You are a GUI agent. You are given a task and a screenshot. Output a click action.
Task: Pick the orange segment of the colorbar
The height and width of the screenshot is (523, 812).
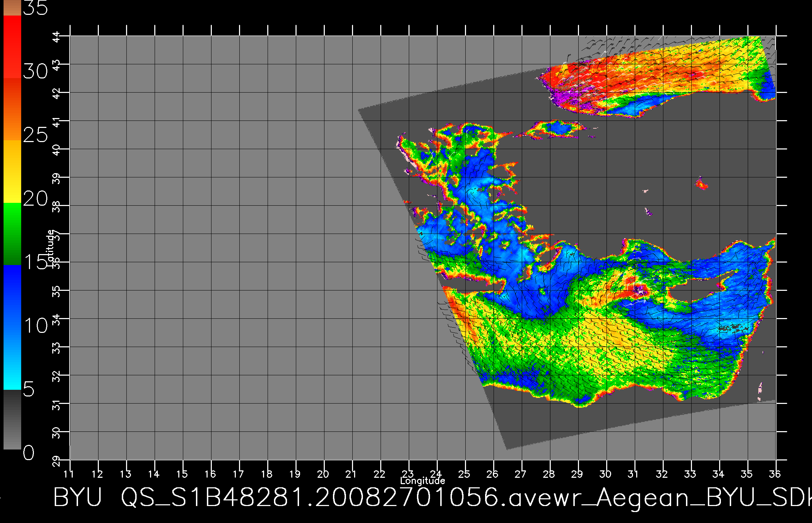[12, 110]
